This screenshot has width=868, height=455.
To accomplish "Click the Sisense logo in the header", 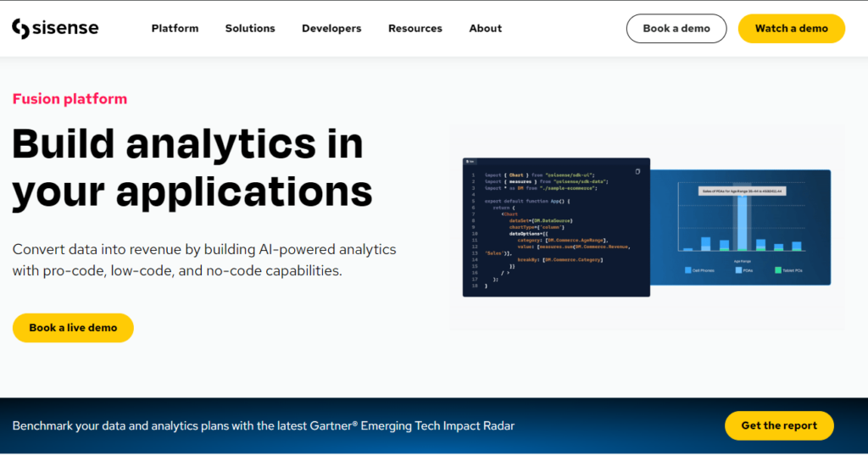I will [x=55, y=28].
